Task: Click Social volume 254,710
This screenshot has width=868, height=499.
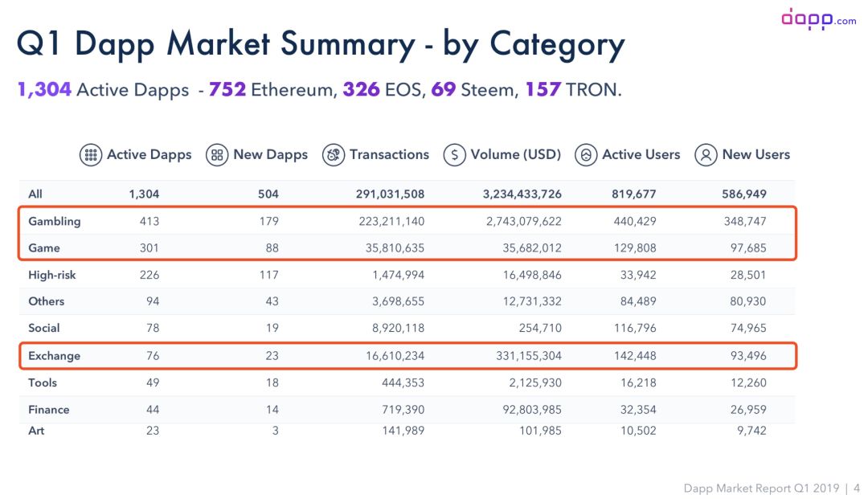Action: coord(540,328)
